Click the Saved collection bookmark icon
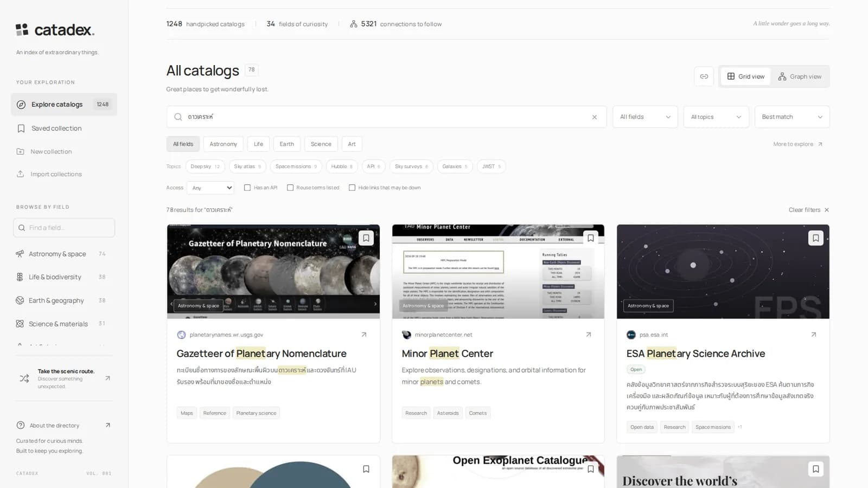Viewport: 868px width, 488px height. click(x=21, y=129)
